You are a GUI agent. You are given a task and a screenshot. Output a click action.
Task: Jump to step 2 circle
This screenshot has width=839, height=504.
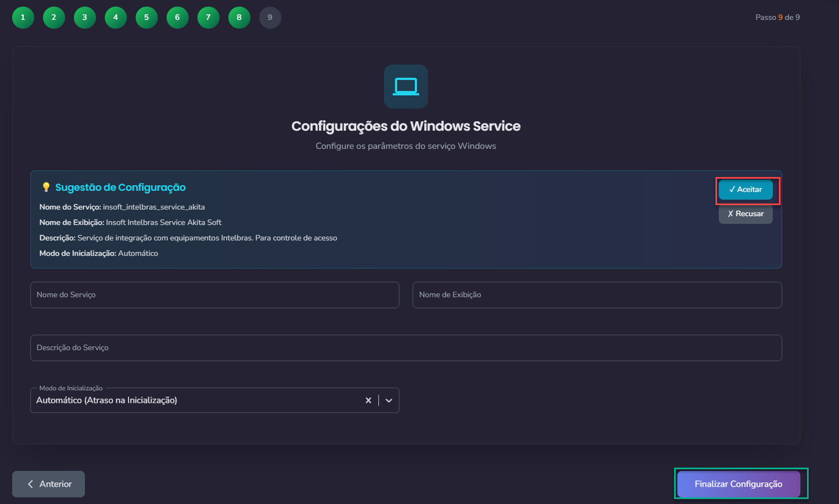tap(54, 18)
